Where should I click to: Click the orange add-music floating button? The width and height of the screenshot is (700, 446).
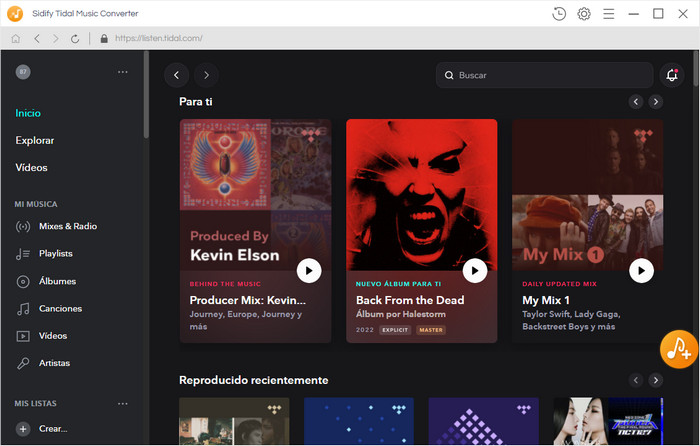pyautogui.click(x=679, y=349)
